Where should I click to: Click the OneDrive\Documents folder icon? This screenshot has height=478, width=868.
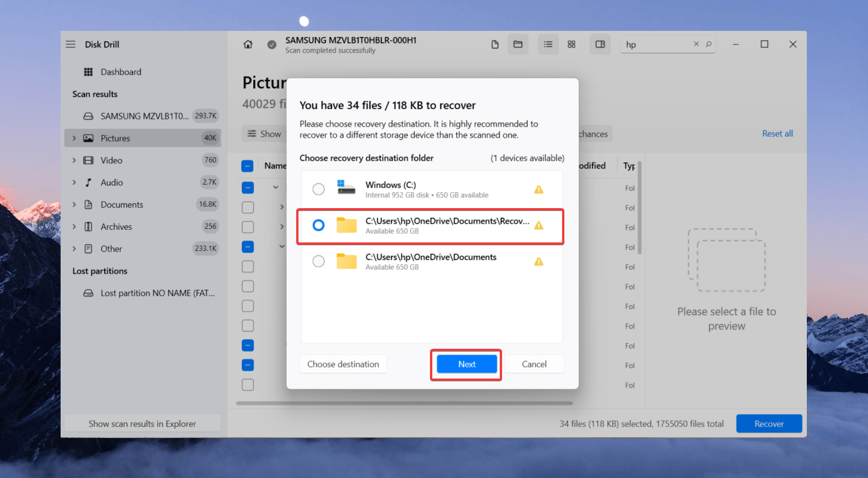pyautogui.click(x=347, y=261)
